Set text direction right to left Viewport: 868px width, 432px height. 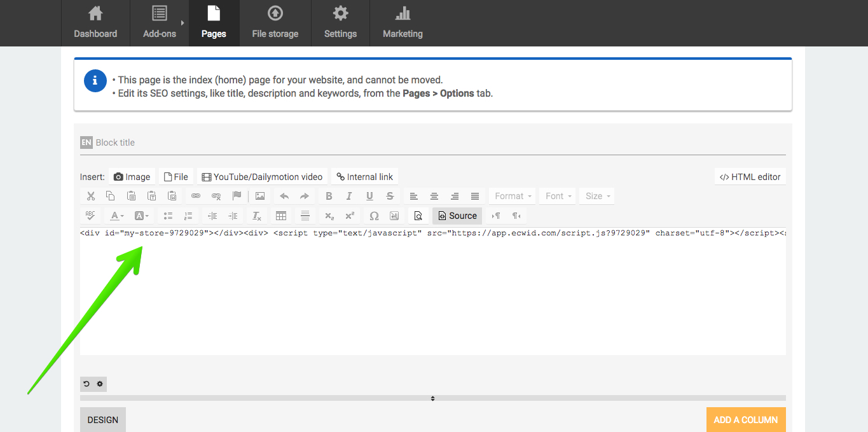pos(516,216)
